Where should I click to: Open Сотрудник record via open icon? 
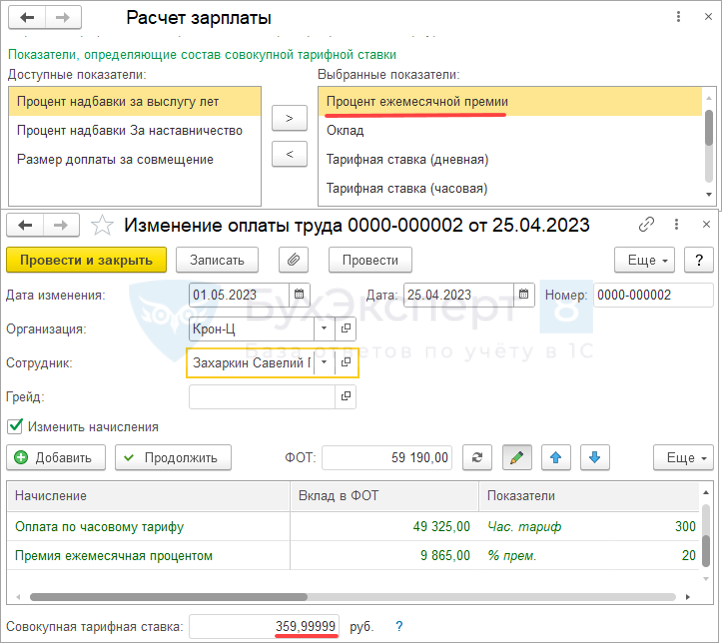click(x=345, y=362)
